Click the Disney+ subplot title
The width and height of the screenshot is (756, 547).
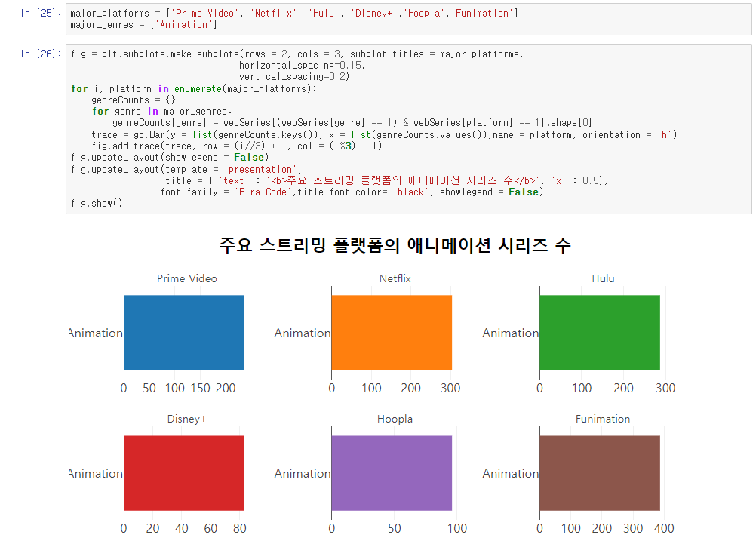coord(187,419)
